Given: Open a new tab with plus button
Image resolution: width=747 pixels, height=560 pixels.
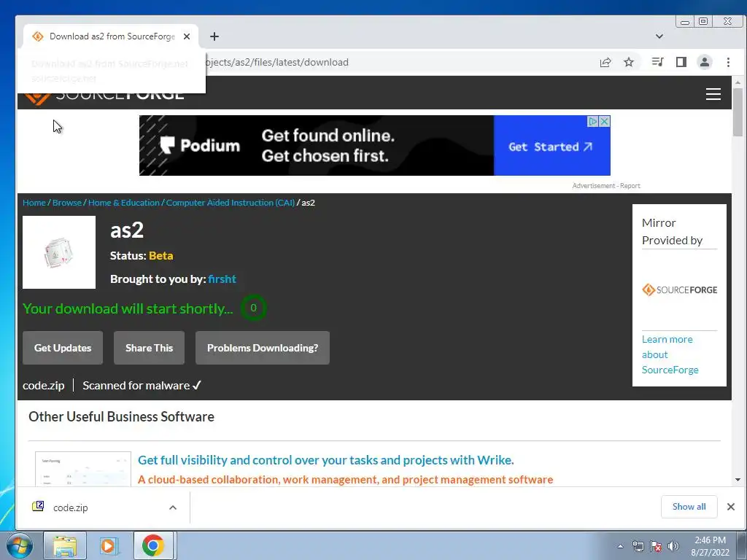Looking at the screenshot, I should pos(214,36).
